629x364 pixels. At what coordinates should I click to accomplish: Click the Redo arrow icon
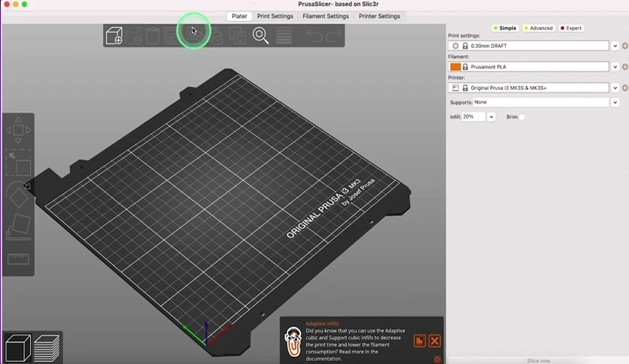pyautogui.click(x=333, y=35)
